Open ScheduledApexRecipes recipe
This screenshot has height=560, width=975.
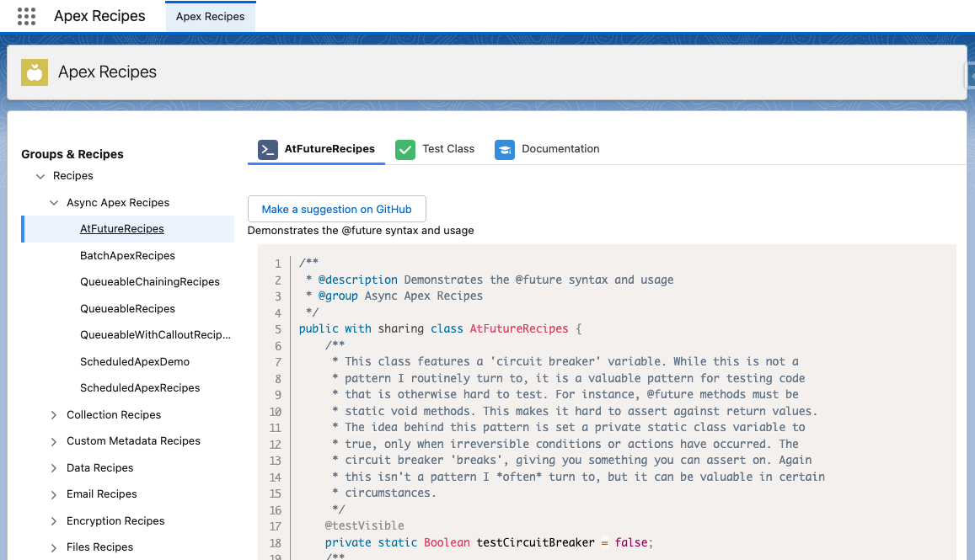click(140, 388)
